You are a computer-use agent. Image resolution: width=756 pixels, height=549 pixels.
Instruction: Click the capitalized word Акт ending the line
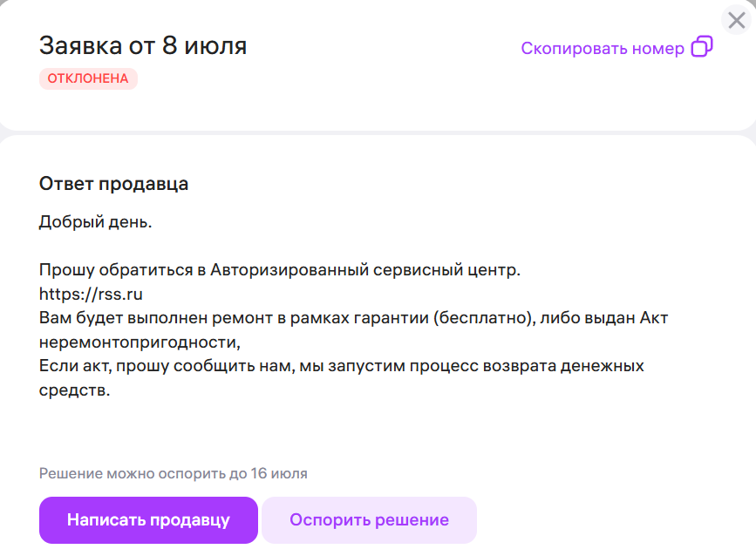pos(654,318)
